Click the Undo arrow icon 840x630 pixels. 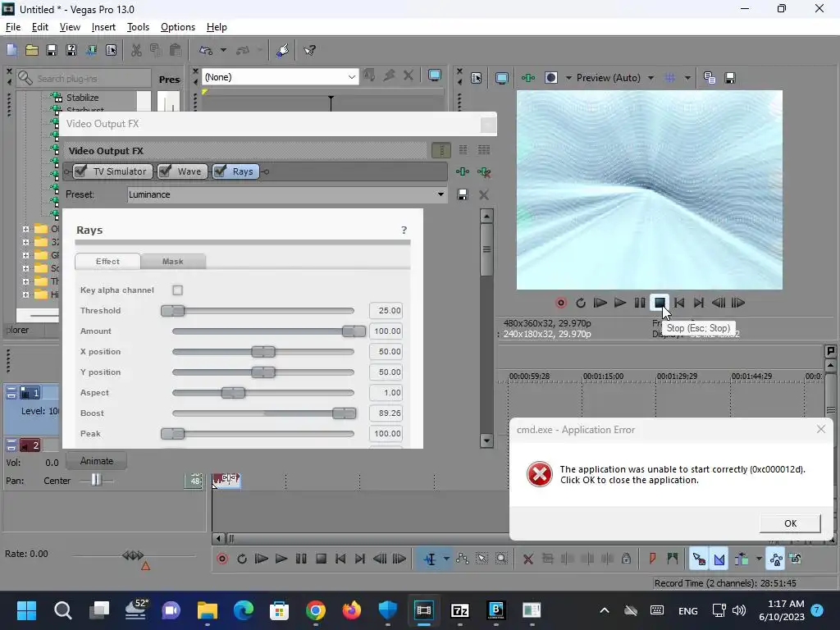click(206, 50)
